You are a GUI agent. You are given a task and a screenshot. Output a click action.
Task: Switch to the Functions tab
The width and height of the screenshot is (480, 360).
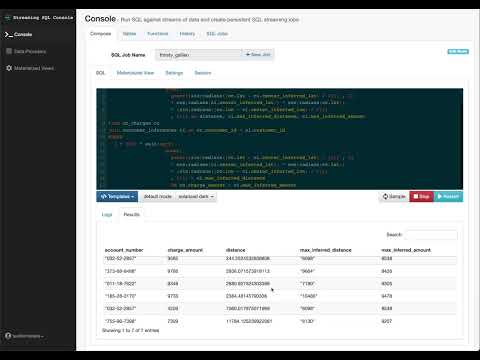tap(158, 34)
